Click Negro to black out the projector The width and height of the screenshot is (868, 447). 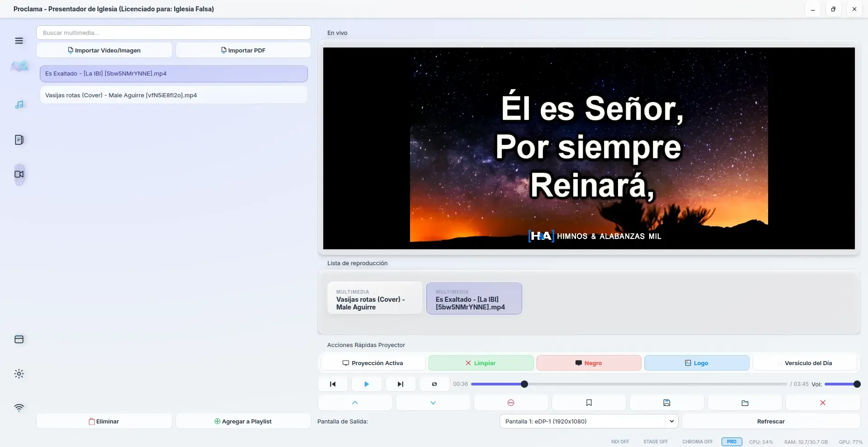pyautogui.click(x=589, y=363)
